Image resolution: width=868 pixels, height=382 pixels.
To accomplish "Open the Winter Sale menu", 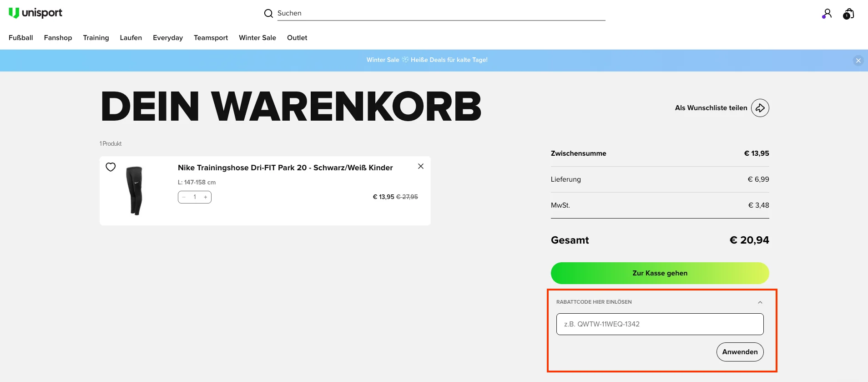I will click(x=257, y=38).
